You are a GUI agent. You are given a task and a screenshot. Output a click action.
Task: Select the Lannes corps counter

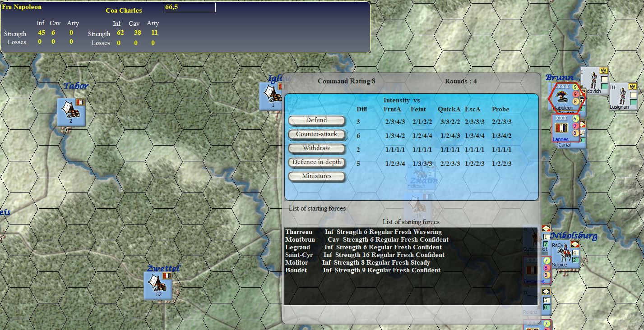tap(565, 128)
